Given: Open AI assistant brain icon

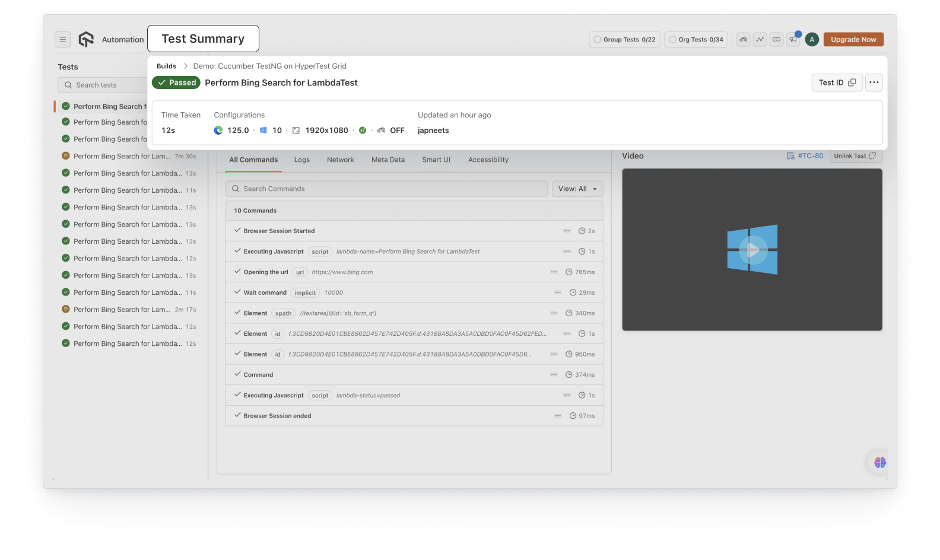Looking at the screenshot, I should coord(879,462).
